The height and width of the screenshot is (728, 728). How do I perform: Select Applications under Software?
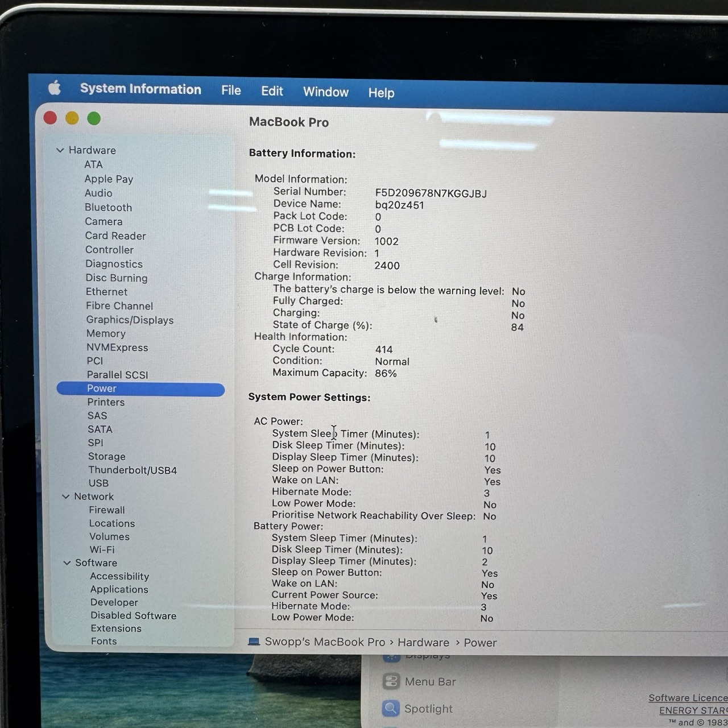(119, 589)
